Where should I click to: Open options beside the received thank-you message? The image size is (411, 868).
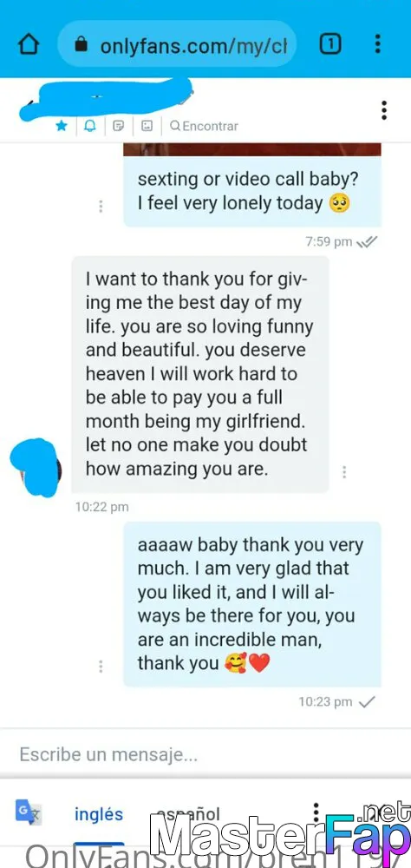tap(344, 471)
